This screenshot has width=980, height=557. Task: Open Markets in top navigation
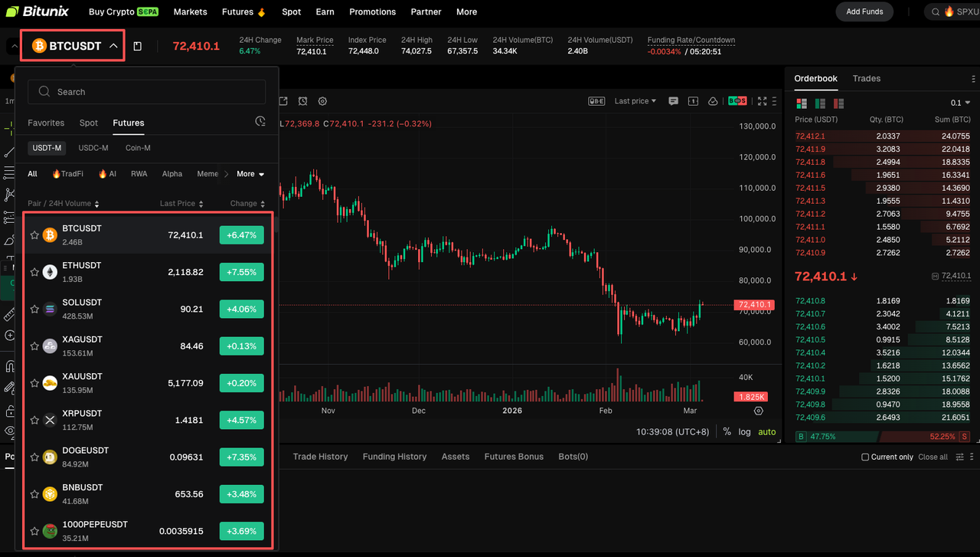click(x=191, y=11)
